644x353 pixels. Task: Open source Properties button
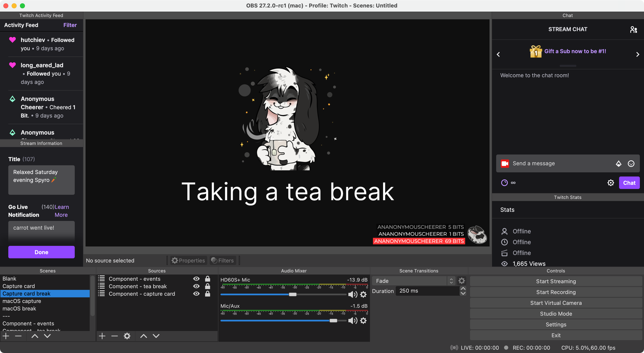coord(189,261)
